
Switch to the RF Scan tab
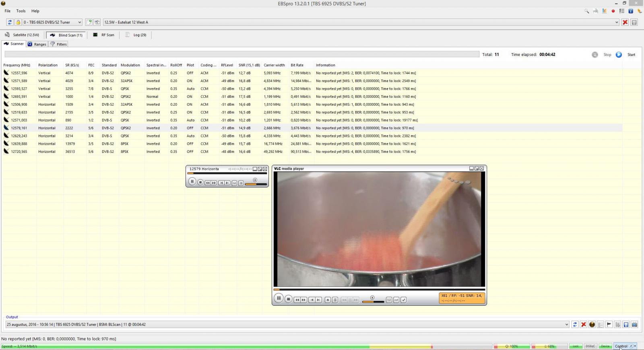coord(104,35)
